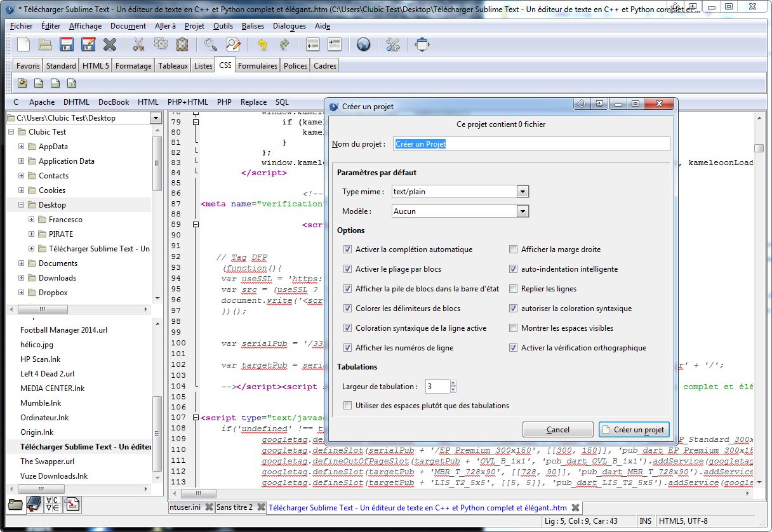Image resolution: width=772 pixels, height=532 pixels.
Task: Click the Apache custom menu item
Action: 42,102
